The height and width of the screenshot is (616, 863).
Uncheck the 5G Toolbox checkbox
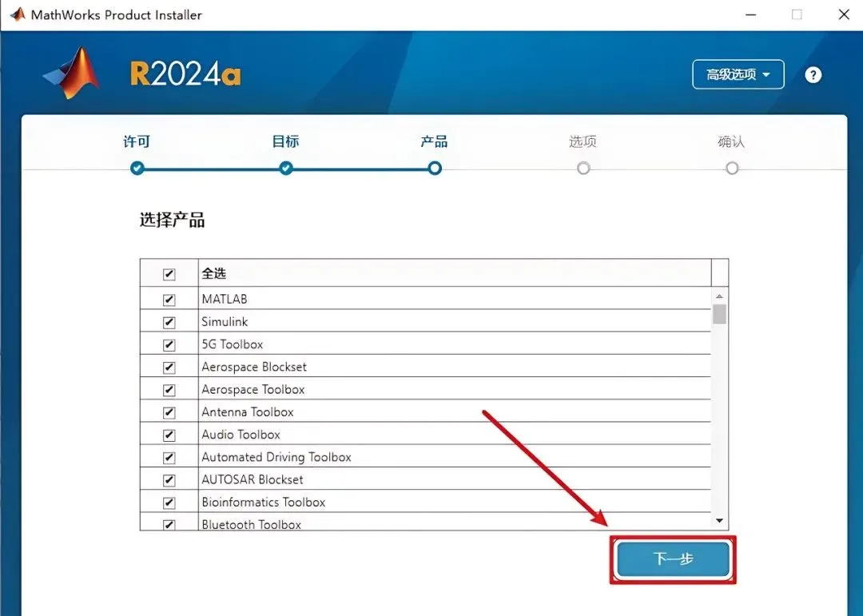pyautogui.click(x=169, y=344)
